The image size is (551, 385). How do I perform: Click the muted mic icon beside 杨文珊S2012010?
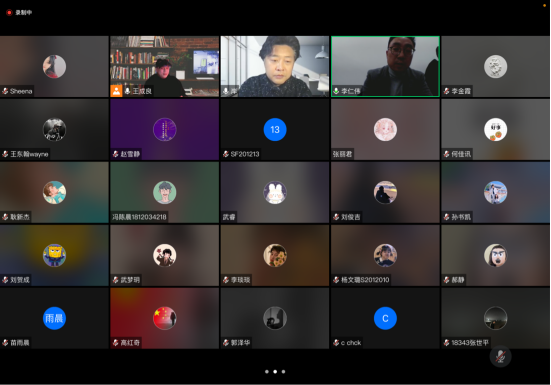pyautogui.click(x=336, y=280)
